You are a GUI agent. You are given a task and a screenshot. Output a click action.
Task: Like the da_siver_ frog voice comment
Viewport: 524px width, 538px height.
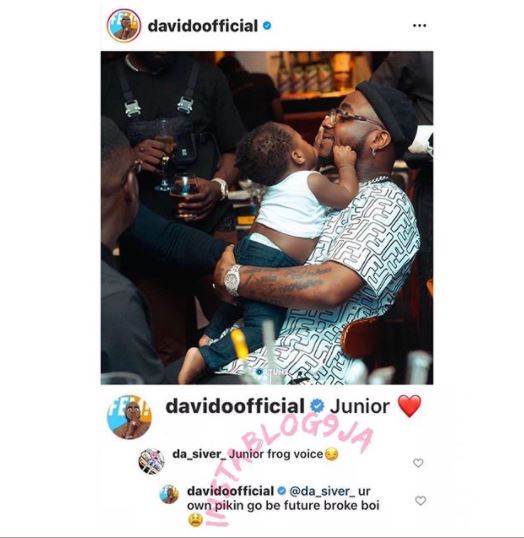[418, 463]
